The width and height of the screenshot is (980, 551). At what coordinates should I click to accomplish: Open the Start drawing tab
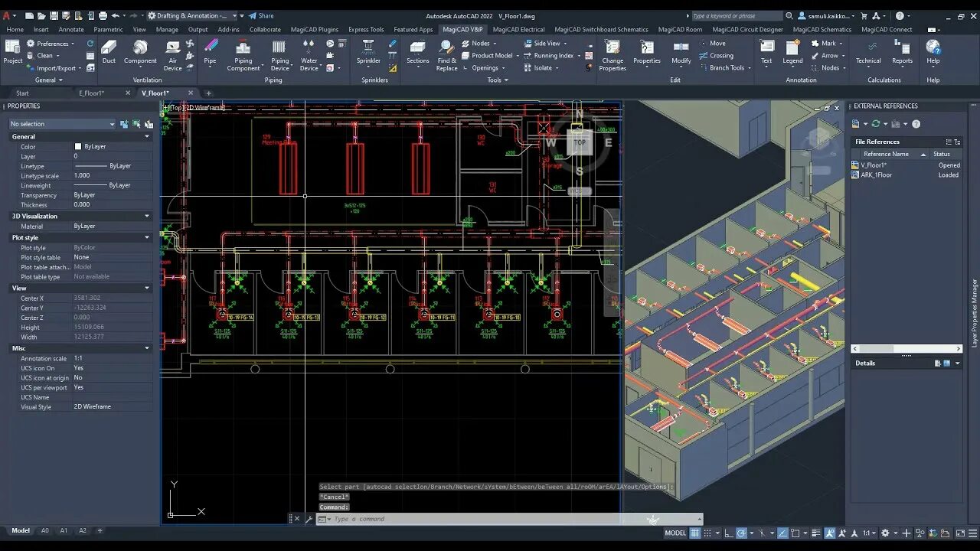click(x=22, y=93)
